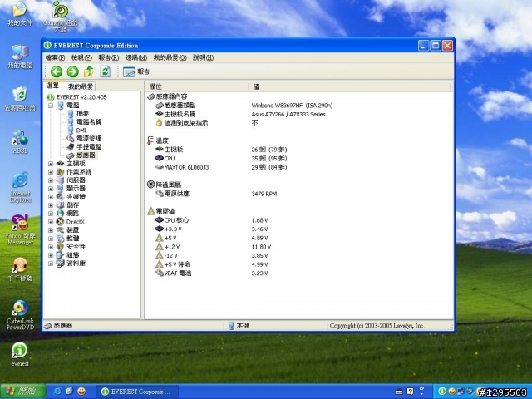Switch to the 選單 tab

pyautogui.click(x=53, y=86)
